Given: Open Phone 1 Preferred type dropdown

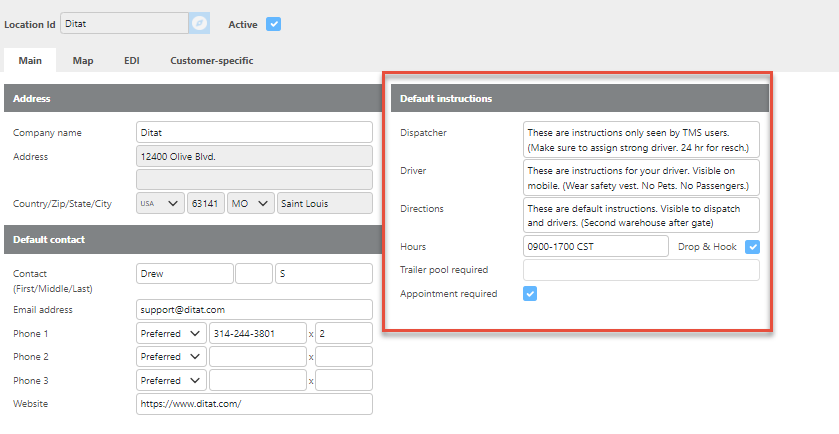Looking at the screenshot, I should pyautogui.click(x=170, y=333).
